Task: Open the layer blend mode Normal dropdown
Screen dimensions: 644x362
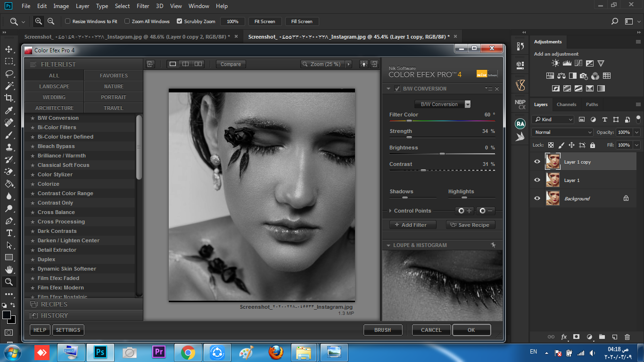Action: coord(562,132)
